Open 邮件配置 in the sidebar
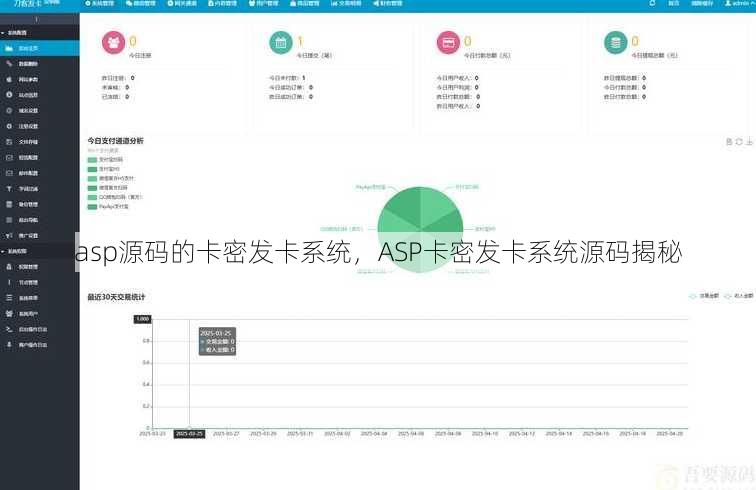Viewport: 756px width, 490px height. click(40, 173)
